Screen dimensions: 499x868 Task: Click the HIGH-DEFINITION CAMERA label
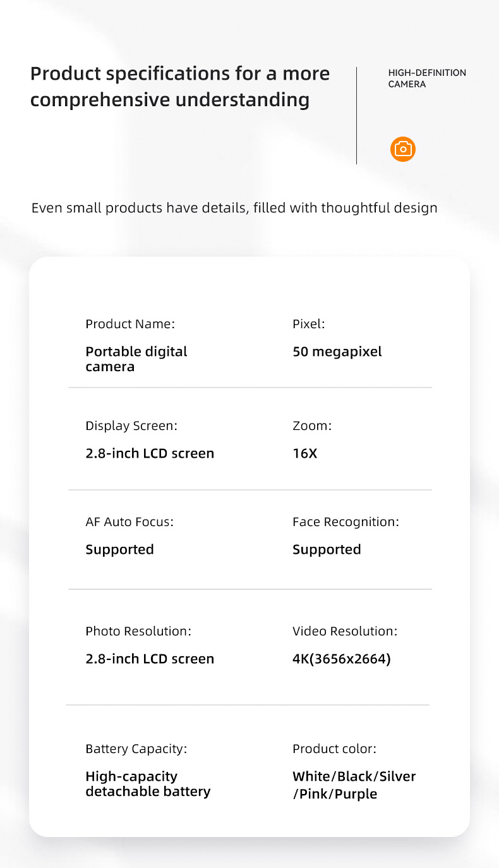427,78
